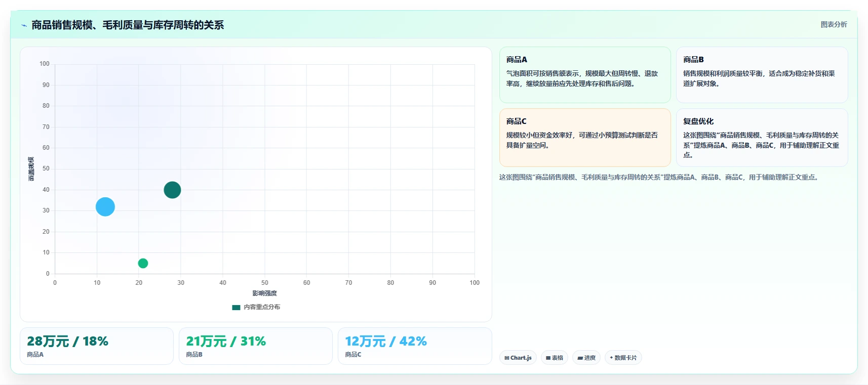This screenshot has width=868, height=385.
Task: Click the 数据卡片 tag chip
Action: pos(623,358)
